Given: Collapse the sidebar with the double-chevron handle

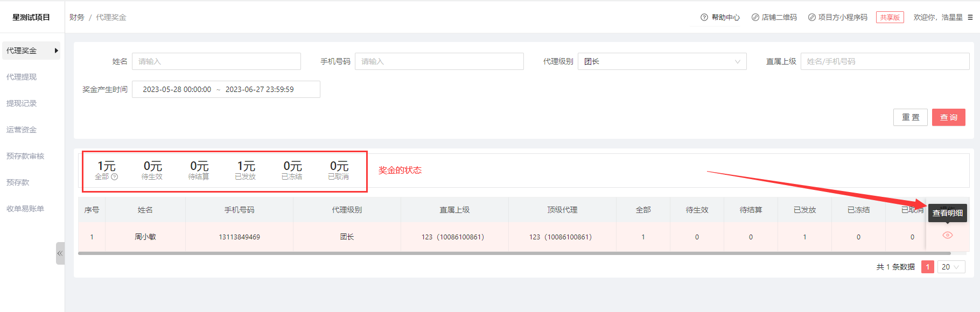Looking at the screenshot, I should click(60, 253).
